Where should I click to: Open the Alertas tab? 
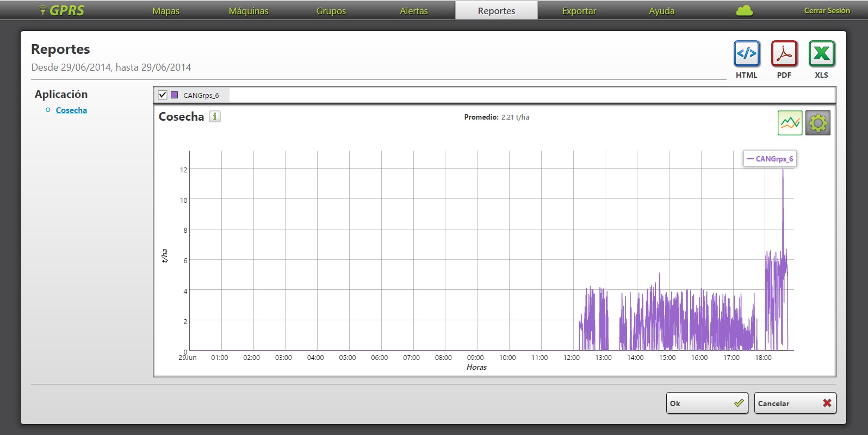coord(414,11)
